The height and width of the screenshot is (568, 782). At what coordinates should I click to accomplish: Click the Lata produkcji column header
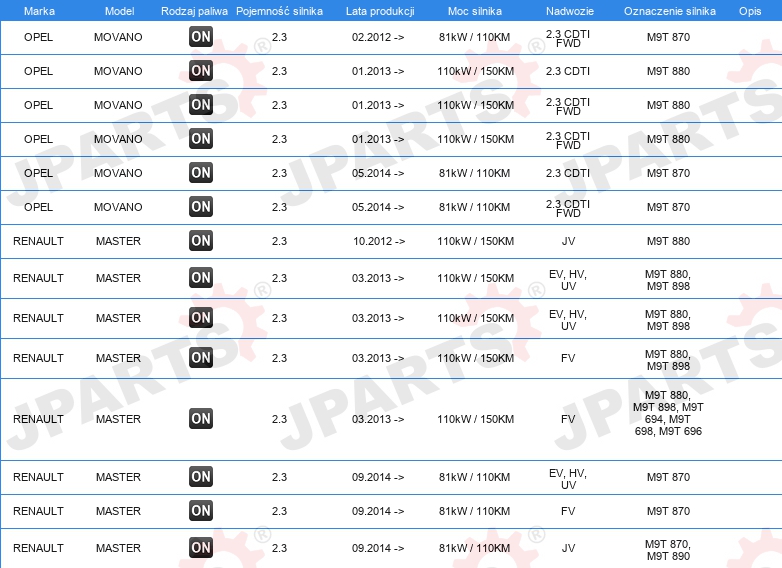point(380,11)
